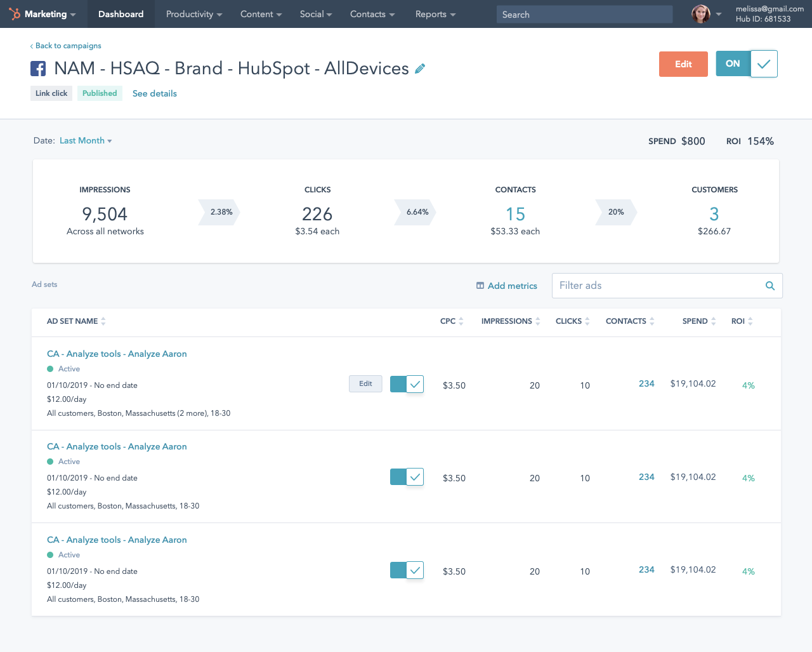Toggle the third ad set's active switch
Image resolution: width=812 pixels, height=652 pixels.
click(x=407, y=570)
